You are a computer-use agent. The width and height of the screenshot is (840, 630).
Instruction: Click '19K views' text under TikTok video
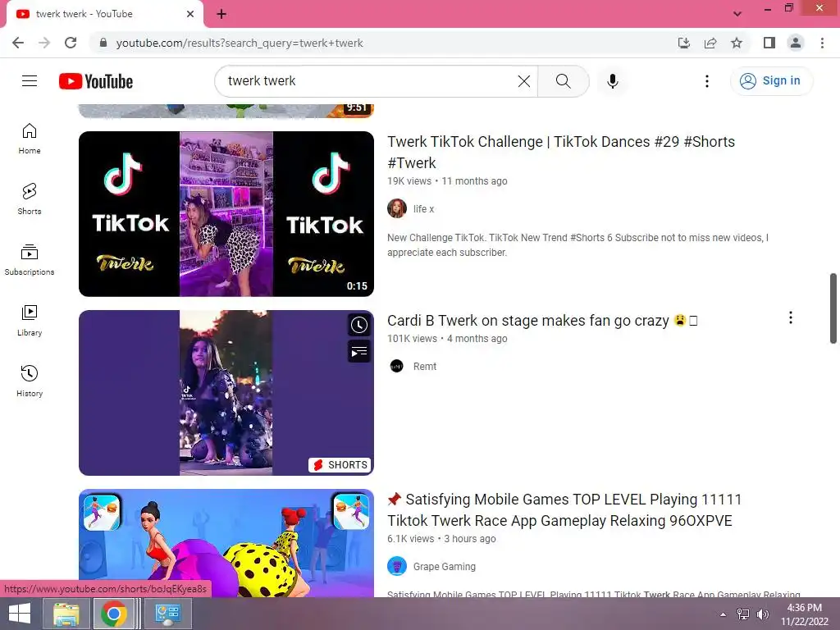[409, 181]
